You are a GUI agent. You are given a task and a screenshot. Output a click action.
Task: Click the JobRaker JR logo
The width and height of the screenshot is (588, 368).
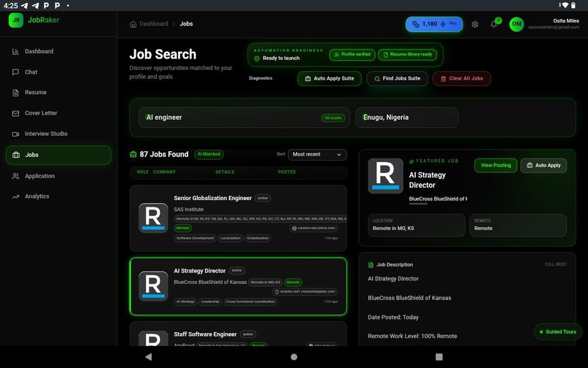(x=16, y=20)
